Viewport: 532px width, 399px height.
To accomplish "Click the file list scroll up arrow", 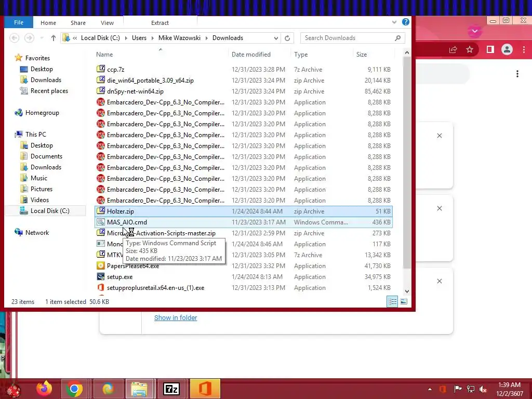I will (407, 52).
